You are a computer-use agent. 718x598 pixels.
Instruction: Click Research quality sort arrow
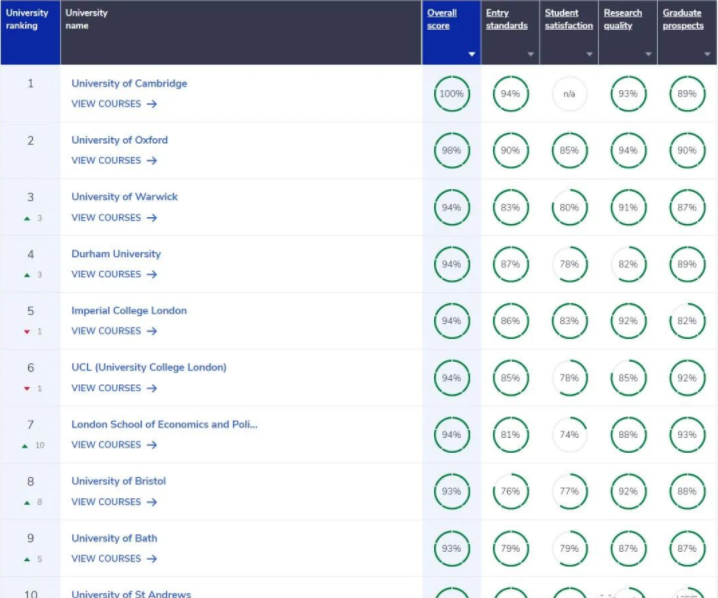pyautogui.click(x=648, y=55)
